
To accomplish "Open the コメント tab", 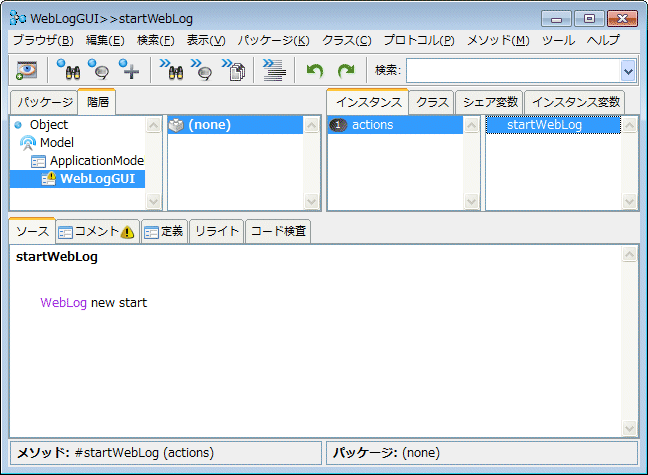I will (96, 231).
